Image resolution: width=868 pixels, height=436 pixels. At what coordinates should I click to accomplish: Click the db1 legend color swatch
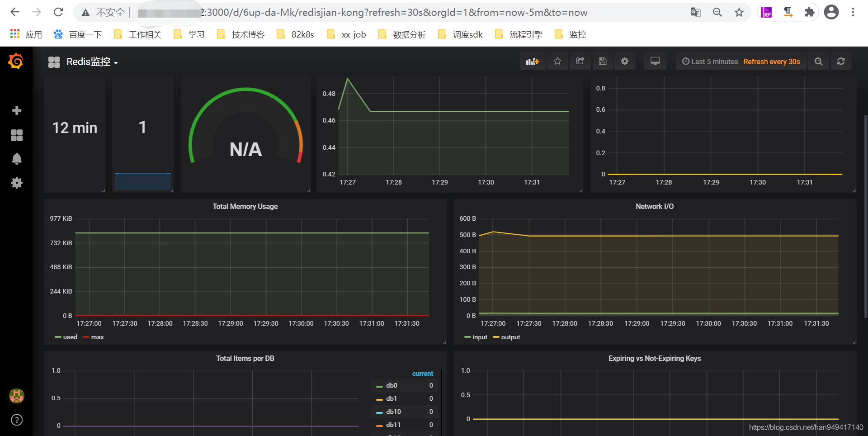point(379,399)
